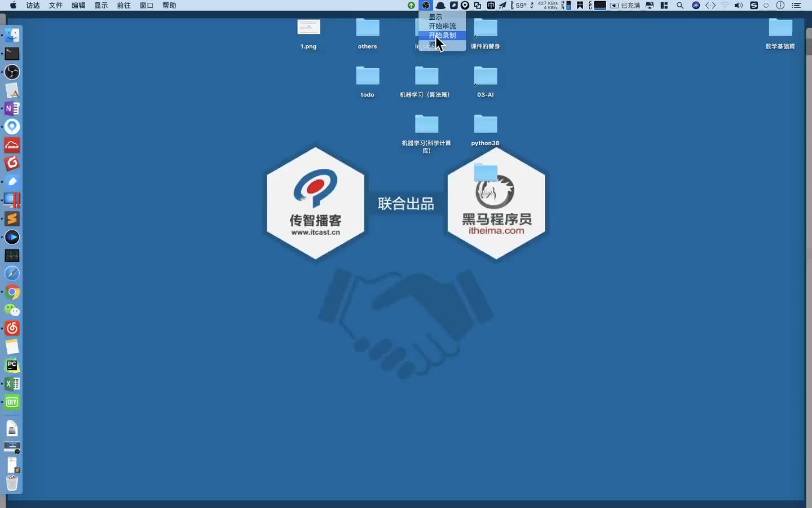Launch Terminal from the dock
812x508 pixels.
coord(12,54)
